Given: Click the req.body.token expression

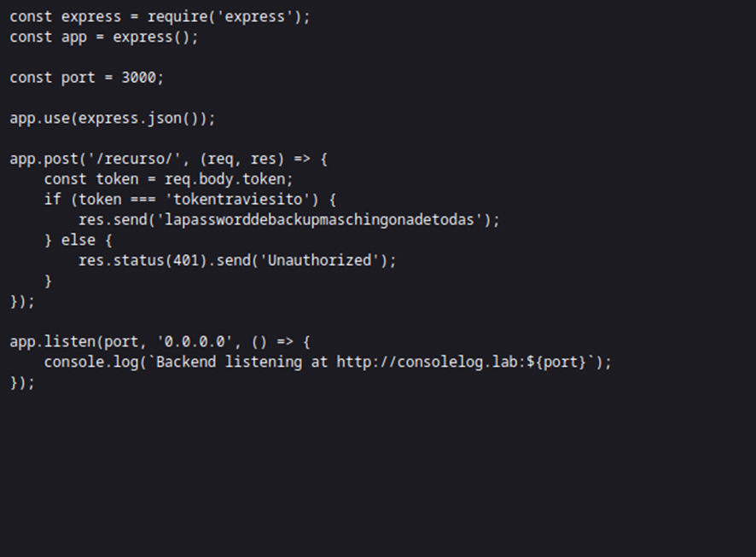Looking at the screenshot, I should point(229,179).
